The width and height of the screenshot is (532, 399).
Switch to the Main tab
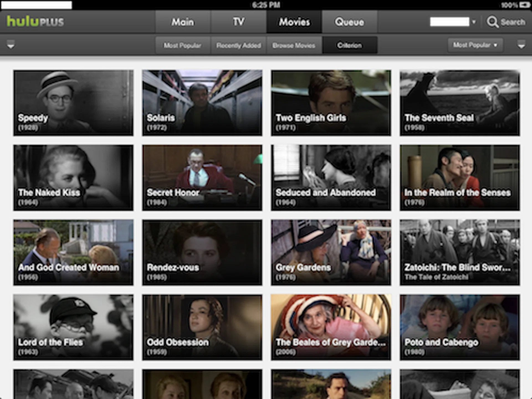click(x=183, y=22)
